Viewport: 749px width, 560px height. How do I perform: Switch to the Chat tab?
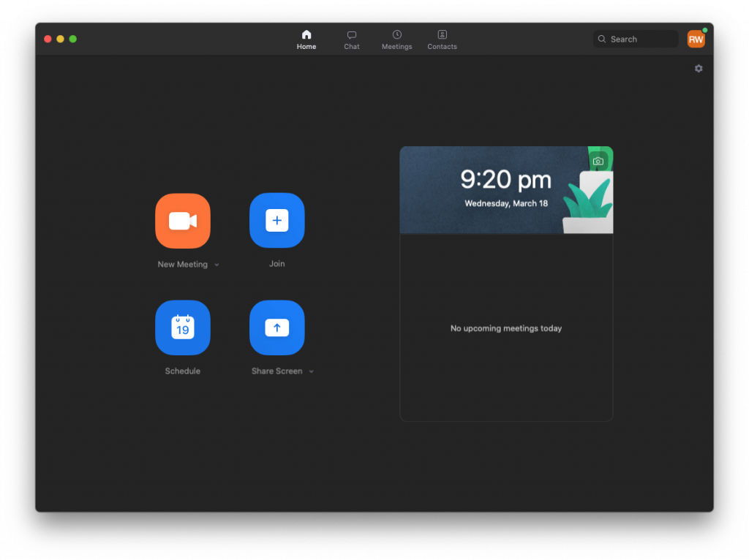352,39
